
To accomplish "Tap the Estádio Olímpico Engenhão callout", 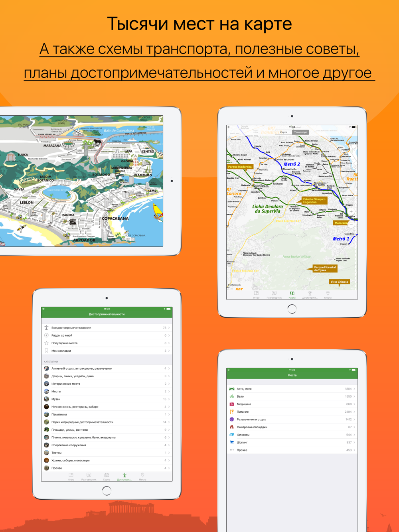I will click(x=314, y=201).
